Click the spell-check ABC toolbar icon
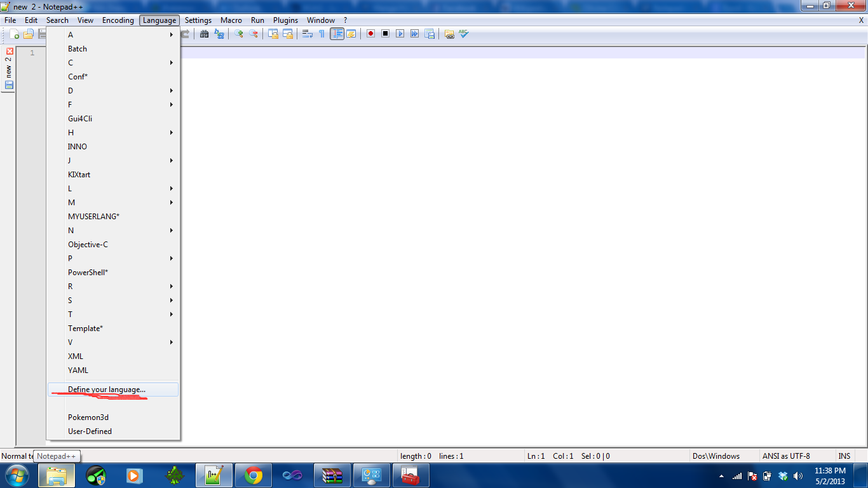 [464, 34]
